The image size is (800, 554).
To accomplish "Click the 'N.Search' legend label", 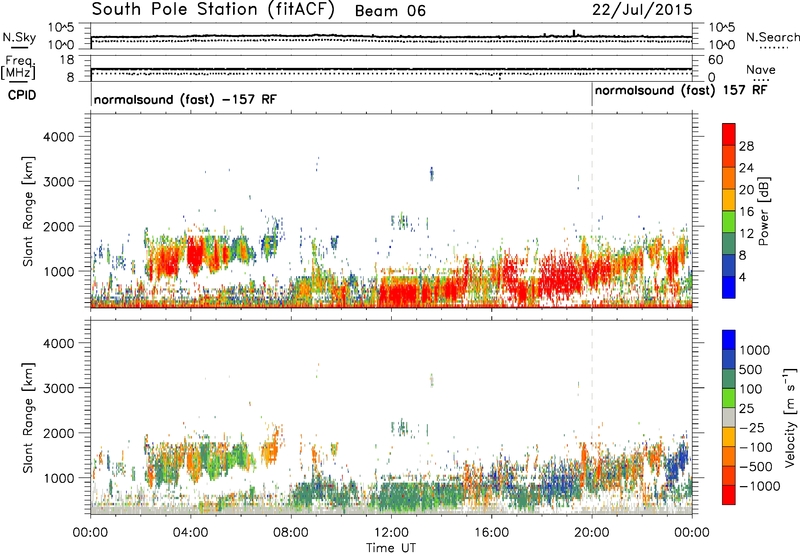I will (x=773, y=37).
